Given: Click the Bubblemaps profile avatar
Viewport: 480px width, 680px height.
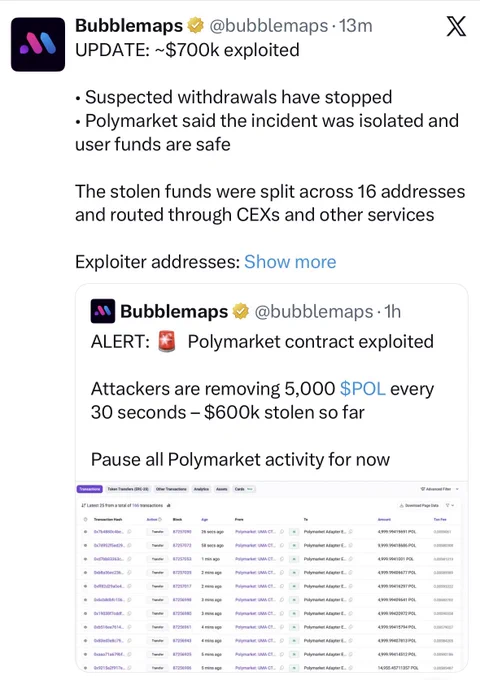Looking at the screenshot, I should [38, 44].
